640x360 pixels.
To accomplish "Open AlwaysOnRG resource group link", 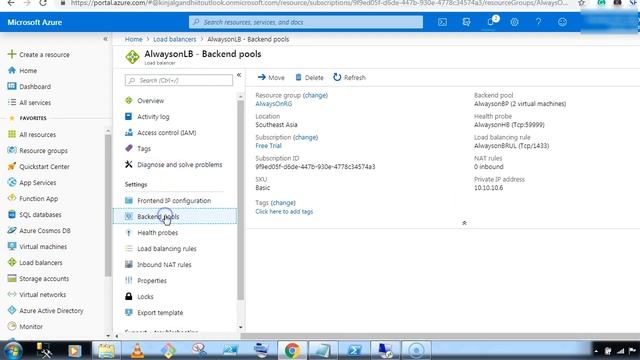I will [273, 104].
